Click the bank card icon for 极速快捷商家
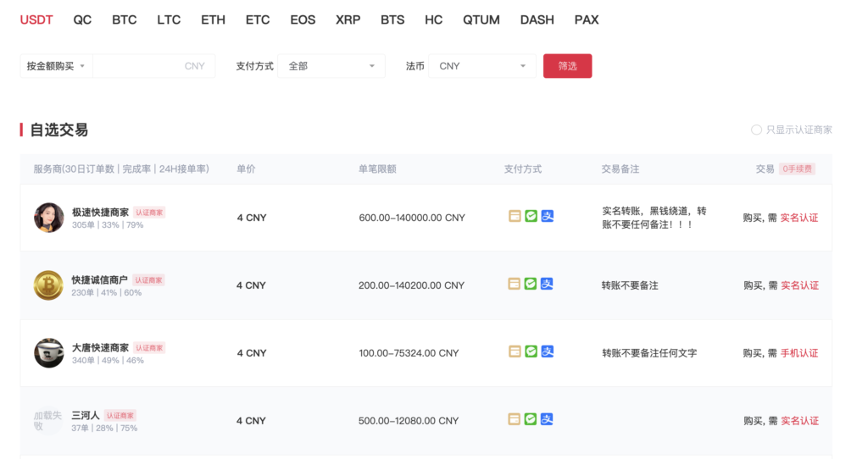This screenshot has width=868, height=459. coord(514,216)
